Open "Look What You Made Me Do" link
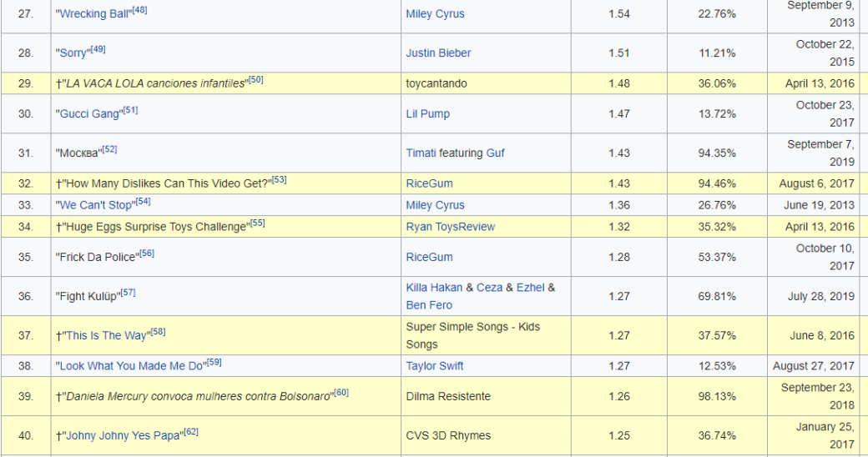868x457 pixels. pyautogui.click(x=131, y=366)
